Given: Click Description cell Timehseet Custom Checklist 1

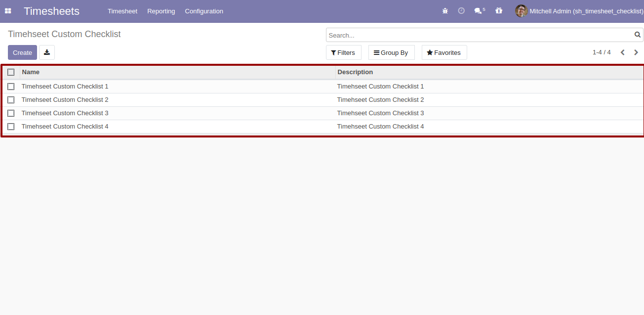Looking at the screenshot, I should (x=489, y=87).
